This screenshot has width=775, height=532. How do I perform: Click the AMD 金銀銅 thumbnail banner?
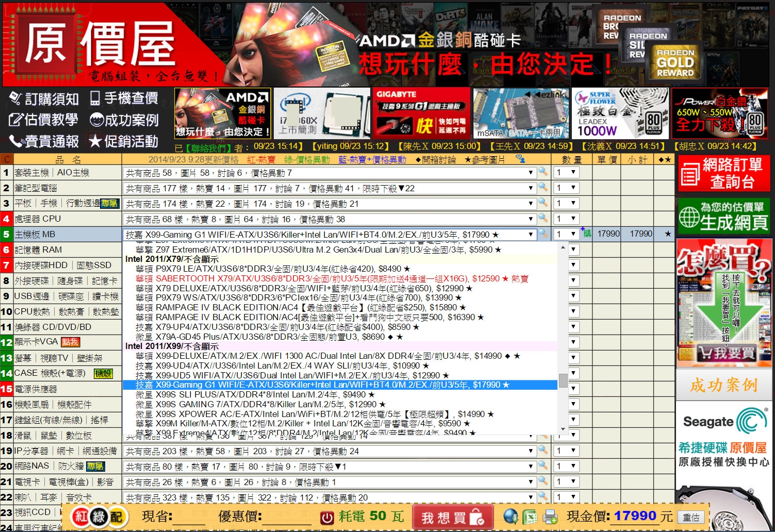tap(223, 113)
